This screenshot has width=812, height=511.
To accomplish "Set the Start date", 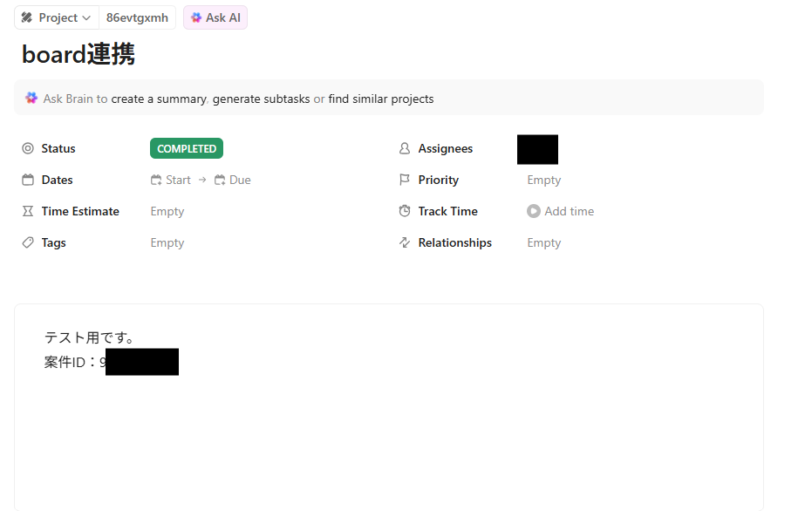I will 171,181.
